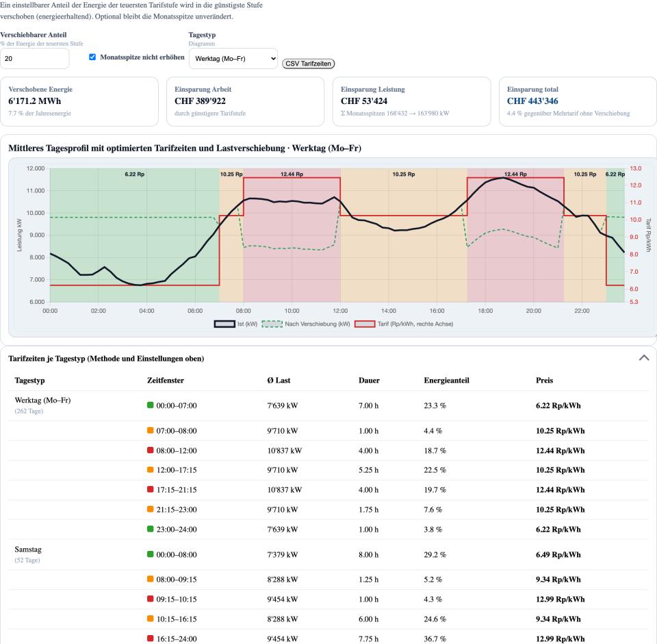Image resolution: width=657 pixels, height=644 pixels.
Task: Toggle the 'Tarif (Rp/kWh, rechte Achse)' legend entry
Action: pos(404,324)
